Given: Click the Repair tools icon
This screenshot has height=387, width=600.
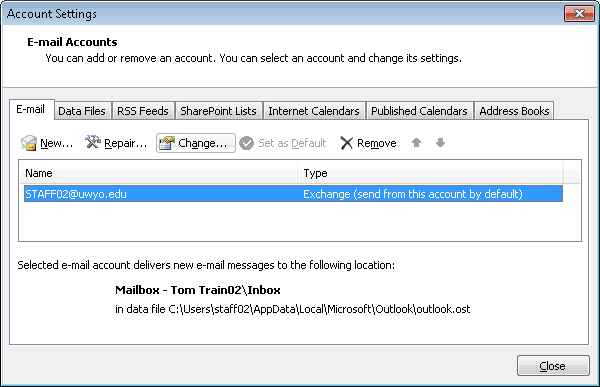Looking at the screenshot, I should click(93, 142).
